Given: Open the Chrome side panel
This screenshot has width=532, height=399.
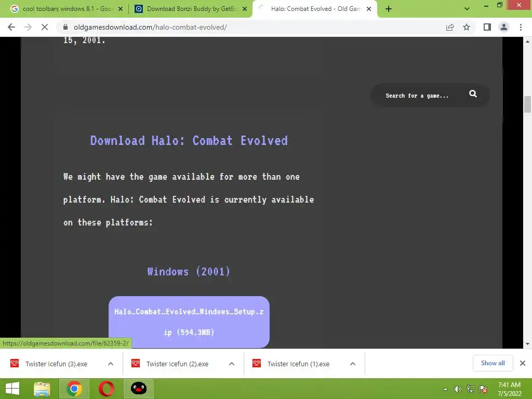Looking at the screenshot, I should pos(487,27).
